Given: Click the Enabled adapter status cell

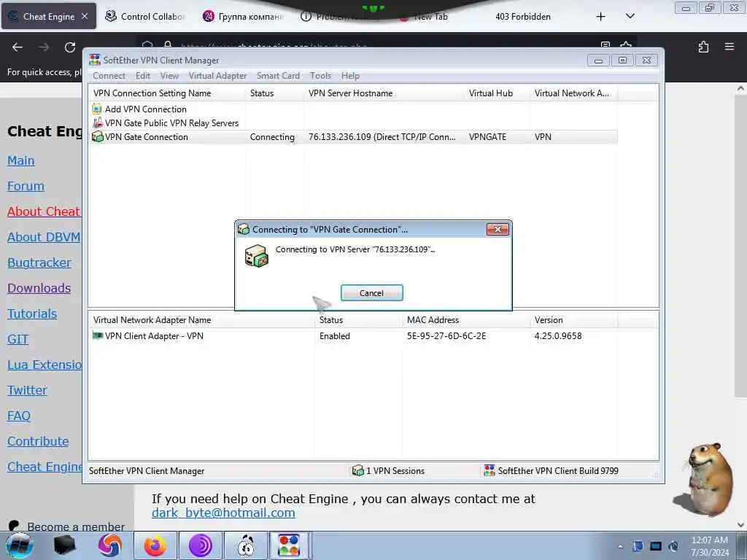Looking at the screenshot, I should 334,335.
